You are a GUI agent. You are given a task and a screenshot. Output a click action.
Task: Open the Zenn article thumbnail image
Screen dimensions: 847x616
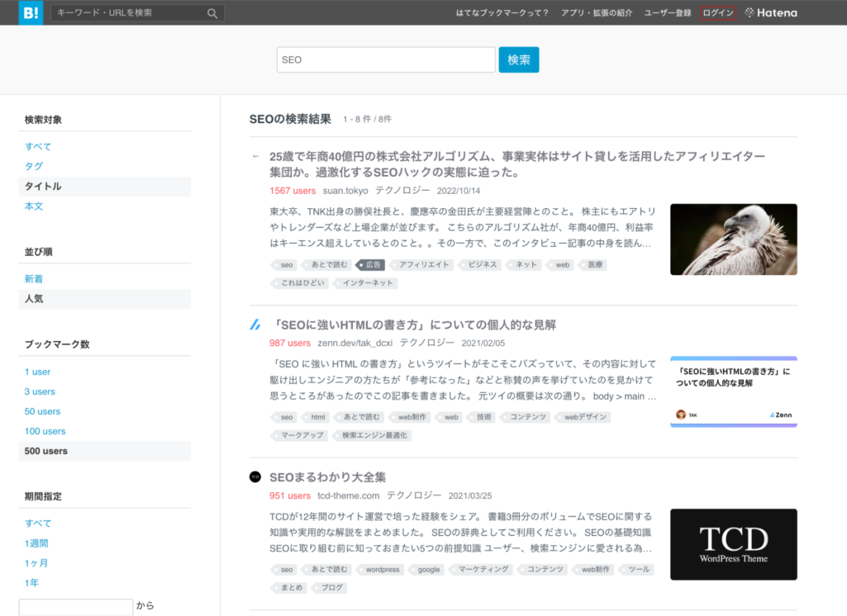pos(733,391)
